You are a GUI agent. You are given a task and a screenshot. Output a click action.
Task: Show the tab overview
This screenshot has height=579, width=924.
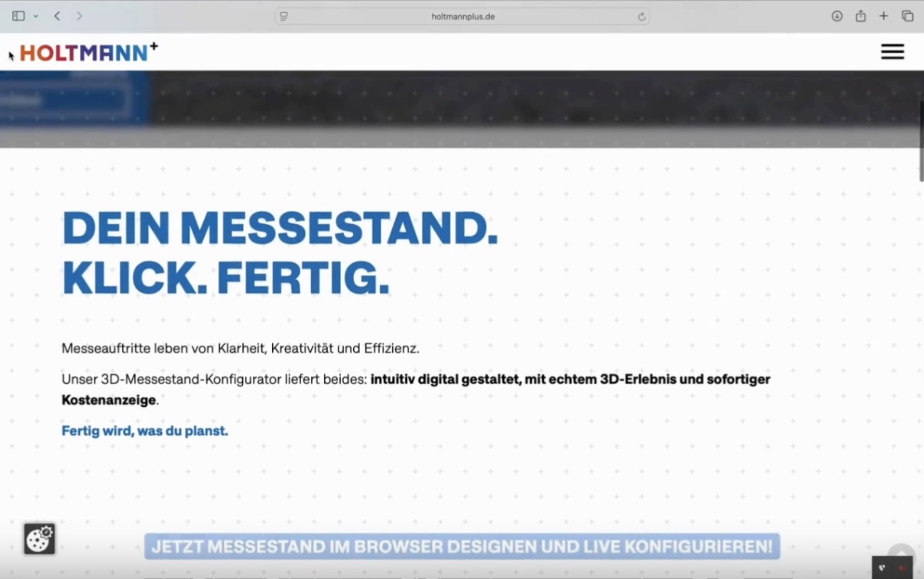click(907, 16)
